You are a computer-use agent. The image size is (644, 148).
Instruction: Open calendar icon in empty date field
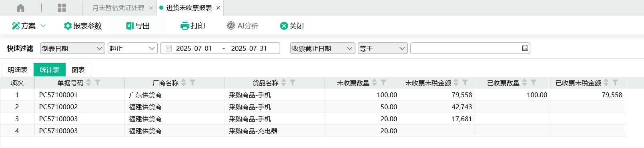pos(525,48)
